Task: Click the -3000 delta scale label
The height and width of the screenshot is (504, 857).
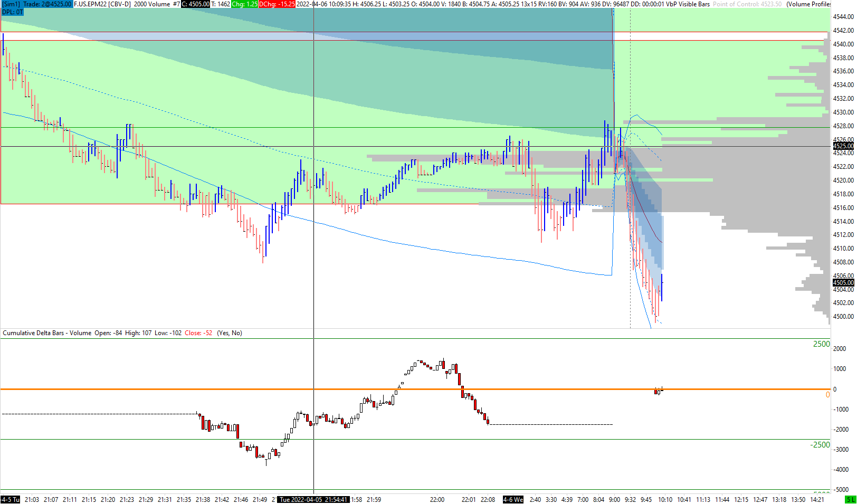Action: tap(841, 450)
